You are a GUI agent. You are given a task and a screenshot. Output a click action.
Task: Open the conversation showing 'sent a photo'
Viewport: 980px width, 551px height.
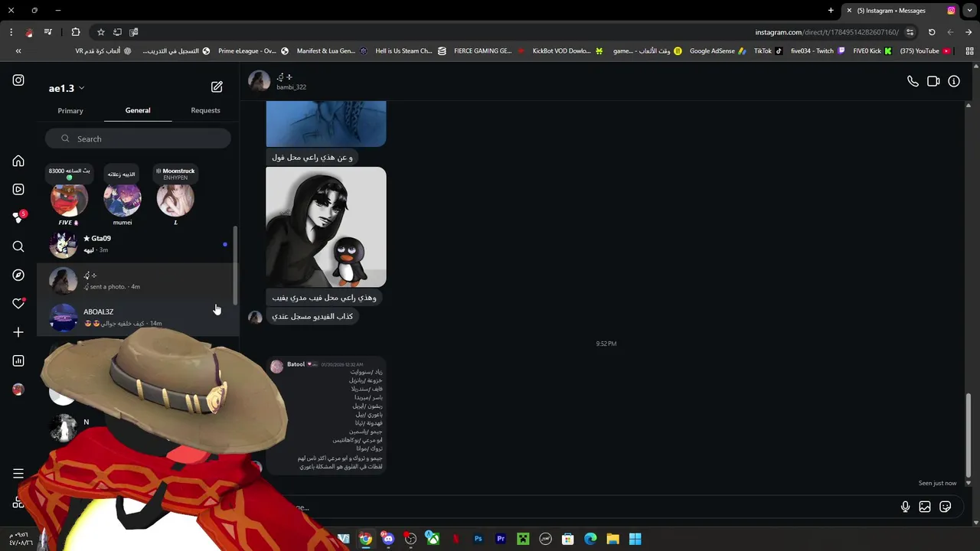point(138,280)
